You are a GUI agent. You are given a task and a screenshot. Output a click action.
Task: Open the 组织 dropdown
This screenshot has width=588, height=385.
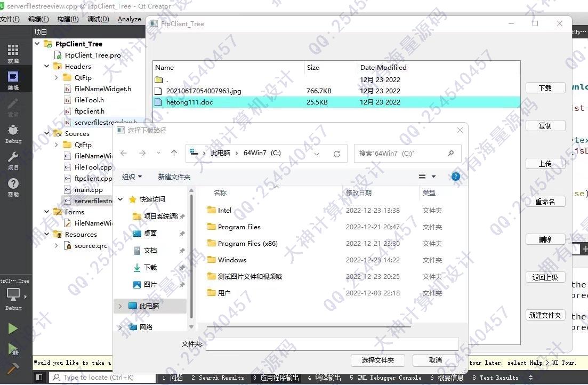(132, 177)
